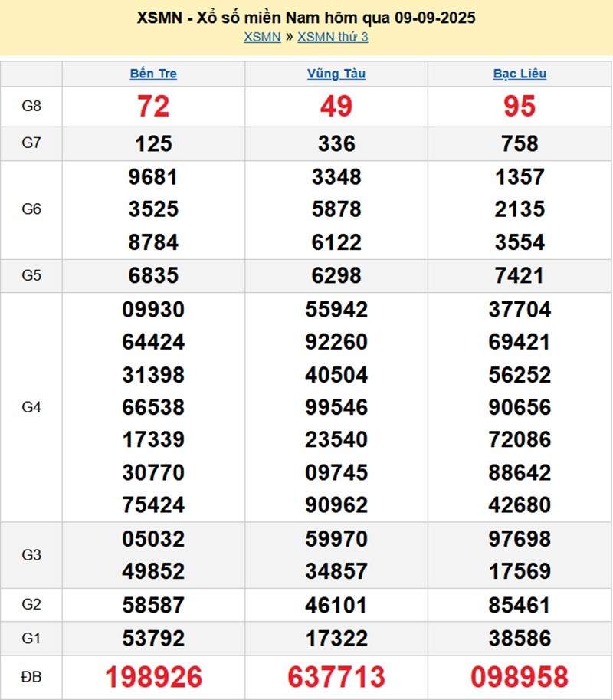Image resolution: width=613 pixels, height=700 pixels.
Task: Click G4 number 66538
Action: coord(153,407)
